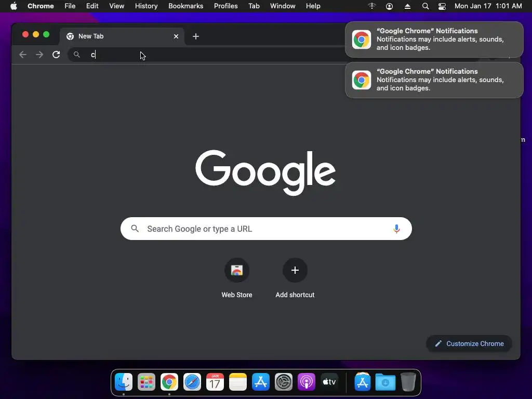Viewport: 532px width, 399px height.
Task: Click the address bar search magnifier icon
Action: click(77, 55)
